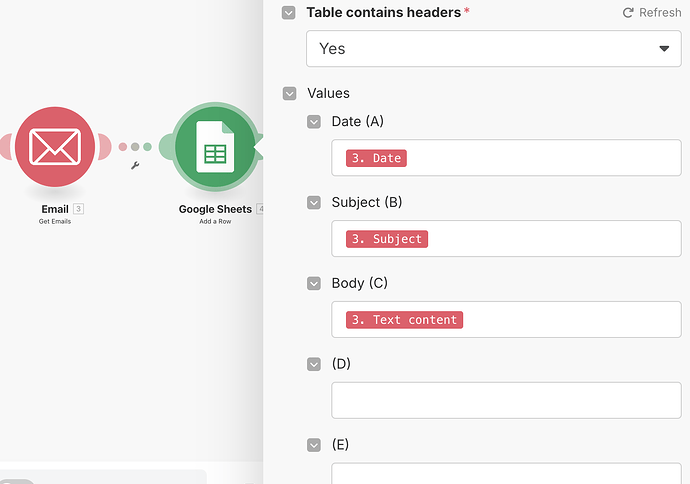Image resolution: width=690 pixels, height=484 pixels.
Task: Toggle the Date (A) field checkbox
Action: (314, 122)
